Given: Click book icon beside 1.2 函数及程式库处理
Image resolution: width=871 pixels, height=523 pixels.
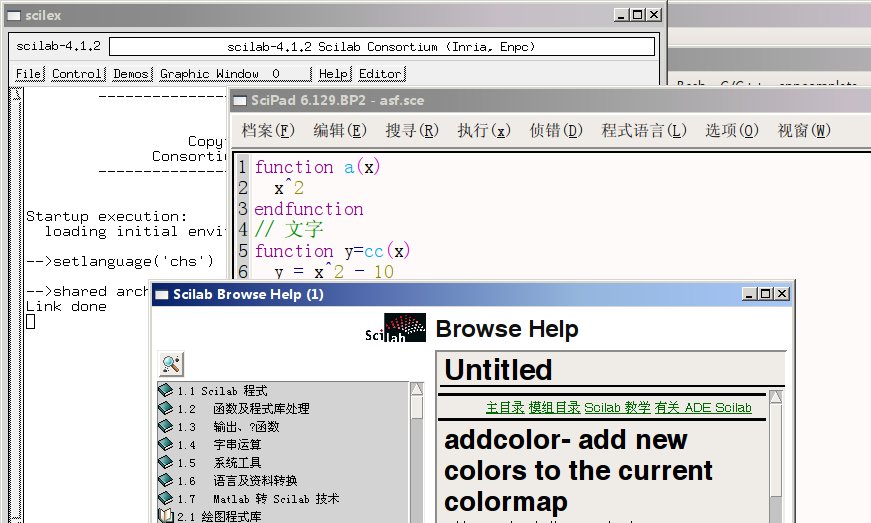Looking at the screenshot, I should pos(166,408).
